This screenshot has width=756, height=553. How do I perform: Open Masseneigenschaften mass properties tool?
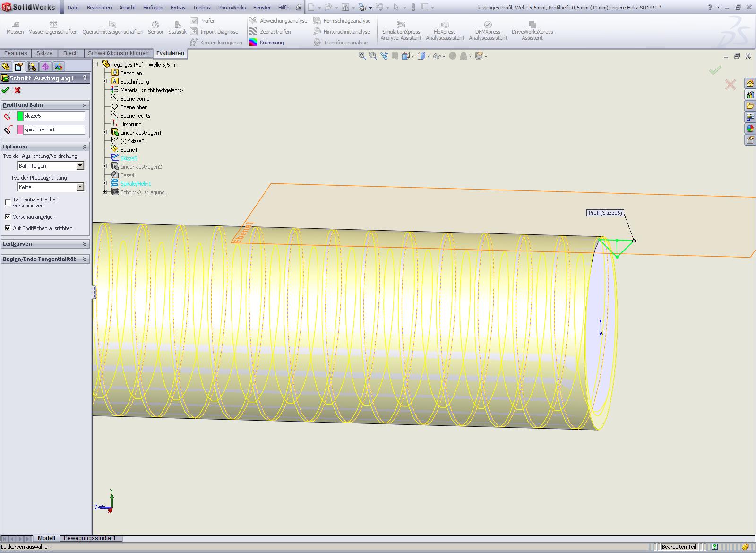53,25
